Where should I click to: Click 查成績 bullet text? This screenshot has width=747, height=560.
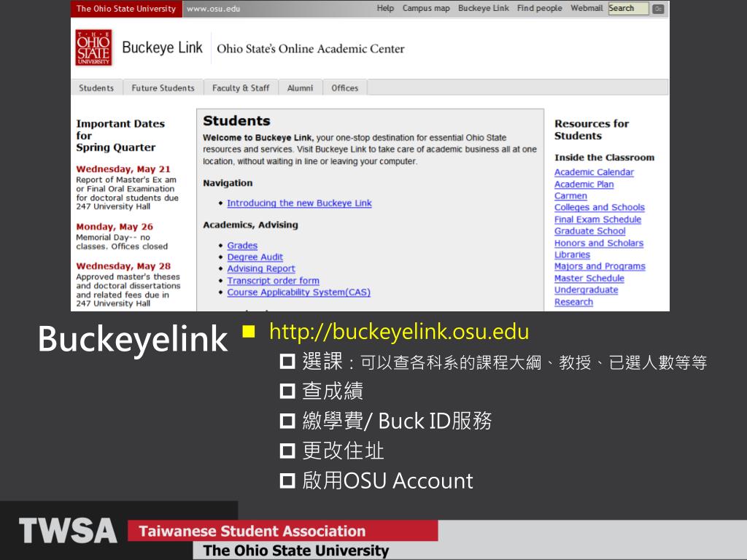click(x=333, y=391)
